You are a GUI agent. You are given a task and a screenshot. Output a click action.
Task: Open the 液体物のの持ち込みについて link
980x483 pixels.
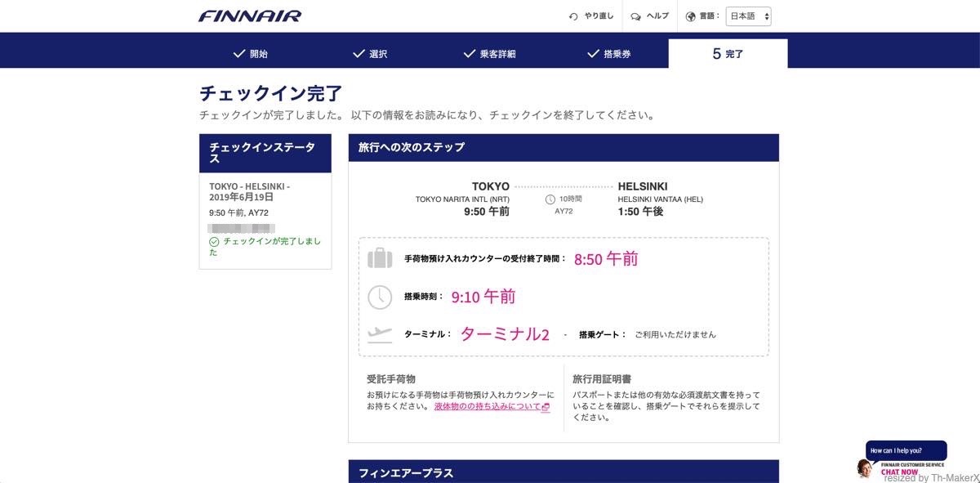coord(488,406)
